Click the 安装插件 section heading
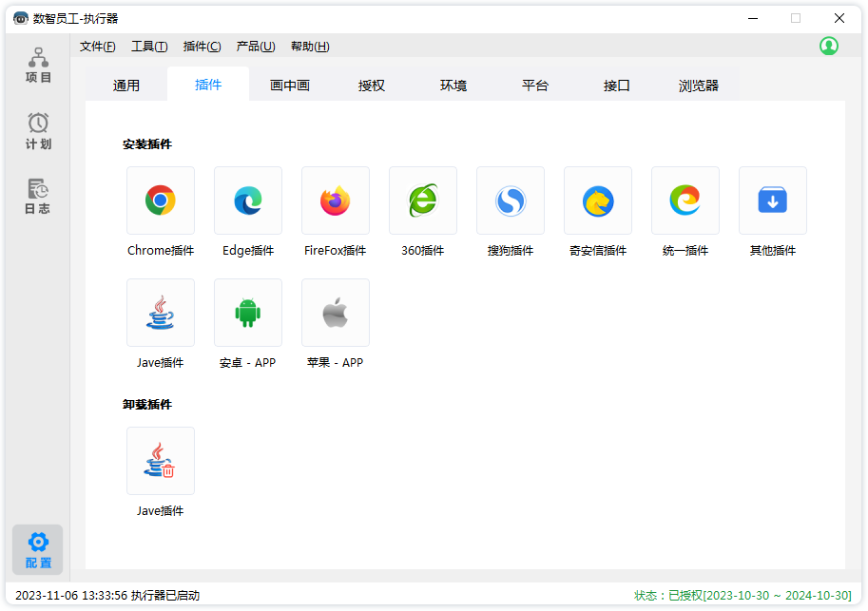The height and width of the screenshot is (611, 868). click(x=147, y=144)
